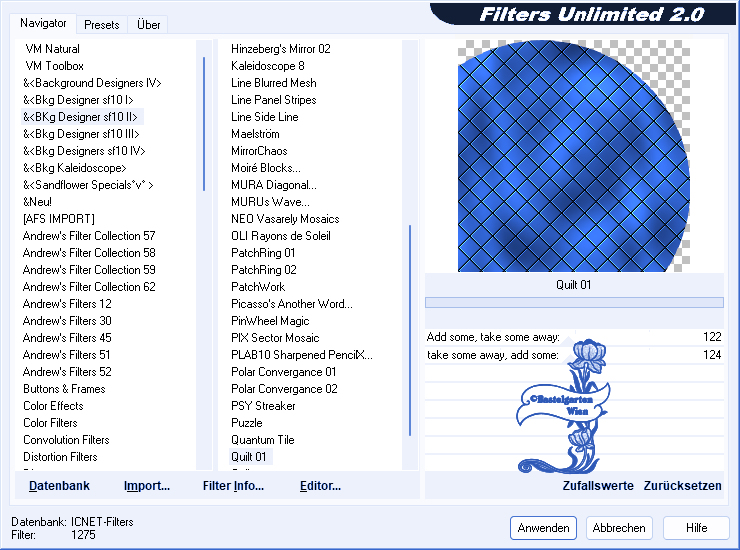
Task: Select Andrew's Filters 30
Action: [x=67, y=321]
